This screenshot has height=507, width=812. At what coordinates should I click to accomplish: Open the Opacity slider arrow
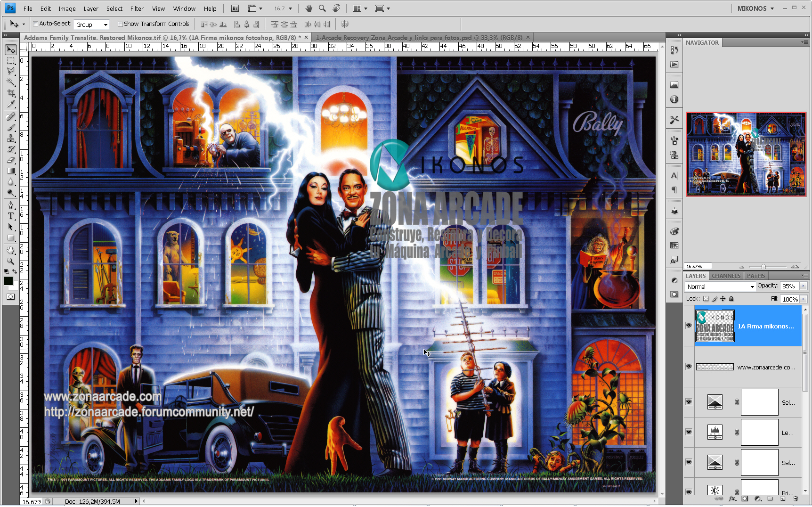tap(803, 286)
